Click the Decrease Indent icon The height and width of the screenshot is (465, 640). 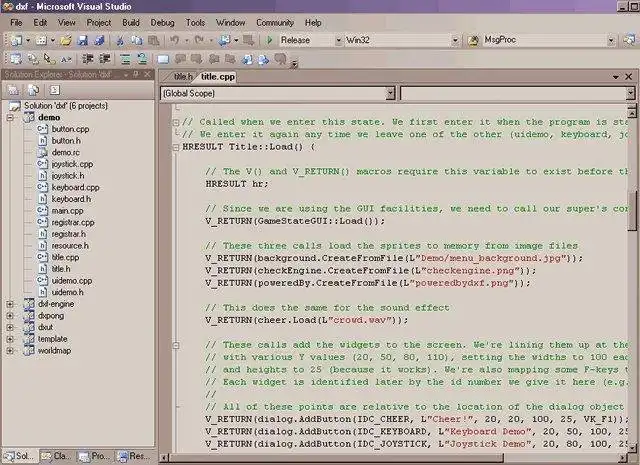88,59
